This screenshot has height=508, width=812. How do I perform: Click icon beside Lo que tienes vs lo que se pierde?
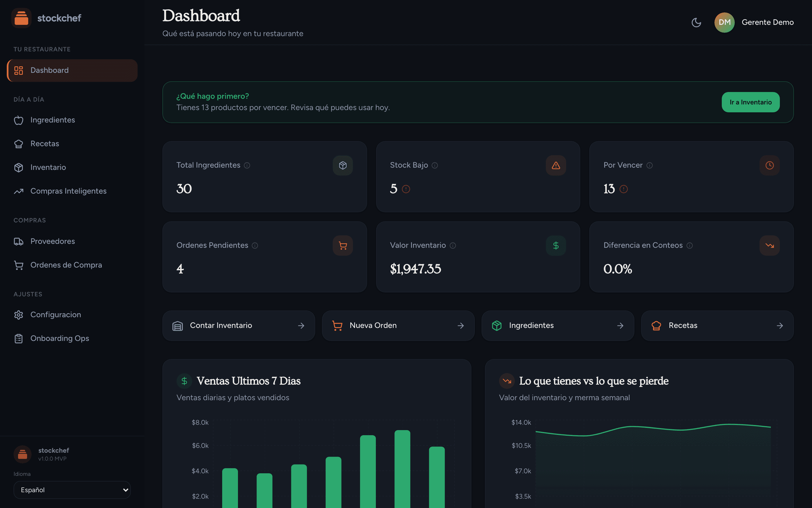507,381
